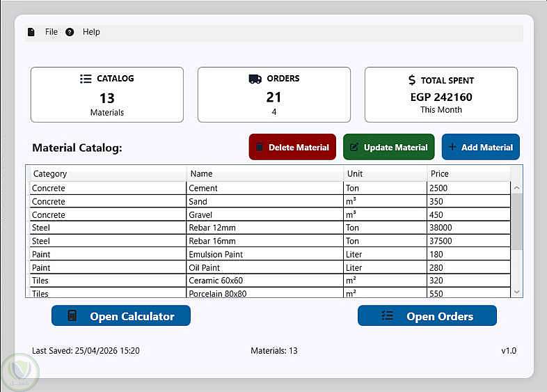This screenshot has width=547, height=392.
Task: Select the Oil Paint row
Action: point(270,267)
